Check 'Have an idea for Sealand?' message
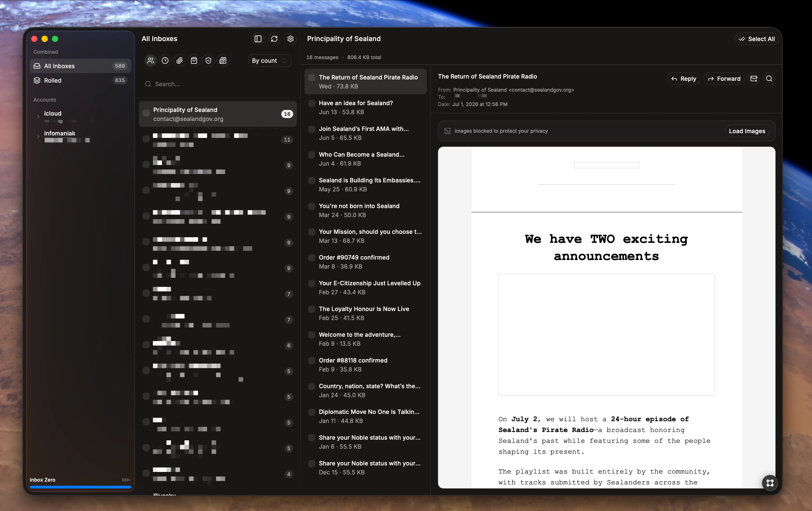This screenshot has height=511, width=812. (312, 103)
